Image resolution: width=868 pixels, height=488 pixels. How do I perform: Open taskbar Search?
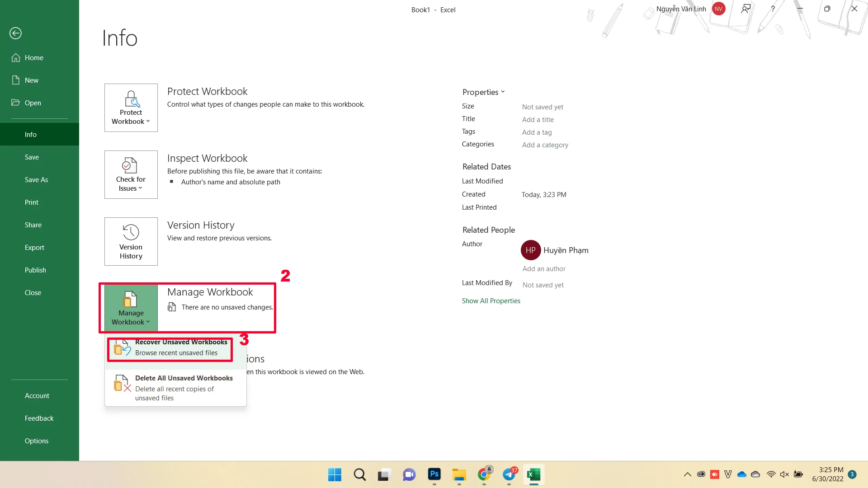pos(360,474)
